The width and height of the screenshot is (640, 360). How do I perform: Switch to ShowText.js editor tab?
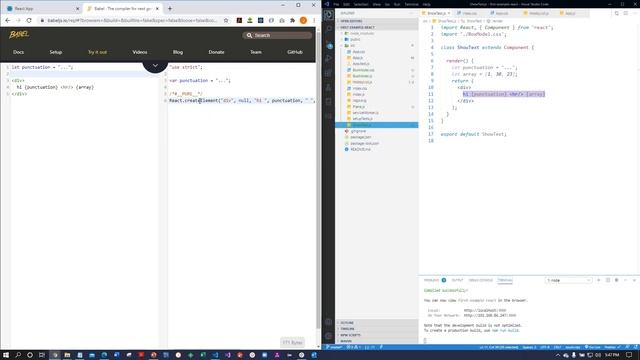pyautogui.click(x=437, y=13)
